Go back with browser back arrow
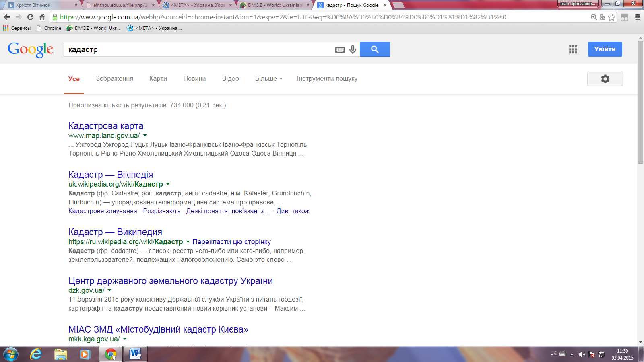This screenshot has height=362, width=644. pos(7,17)
